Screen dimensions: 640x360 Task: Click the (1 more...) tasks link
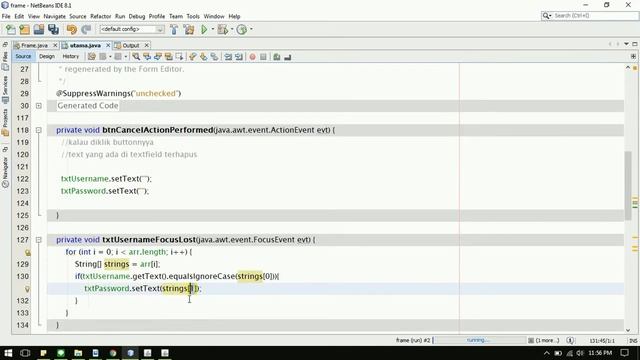(547, 340)
